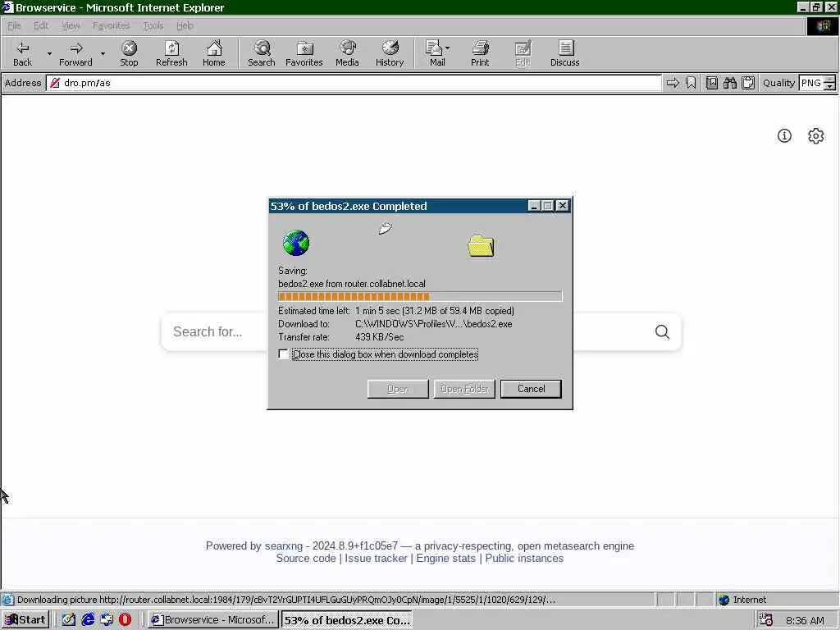The width and height of the screenshot is (840, 630).
Task: Click the download progress bar
Action: (420, 296)
